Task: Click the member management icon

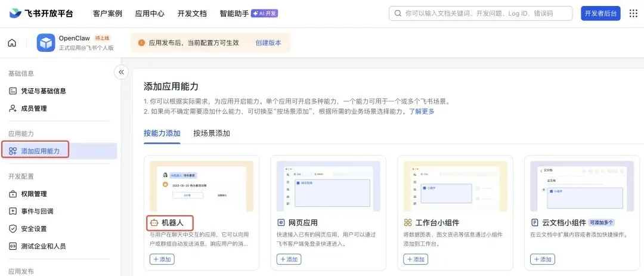Action: (x=13, y=108)
